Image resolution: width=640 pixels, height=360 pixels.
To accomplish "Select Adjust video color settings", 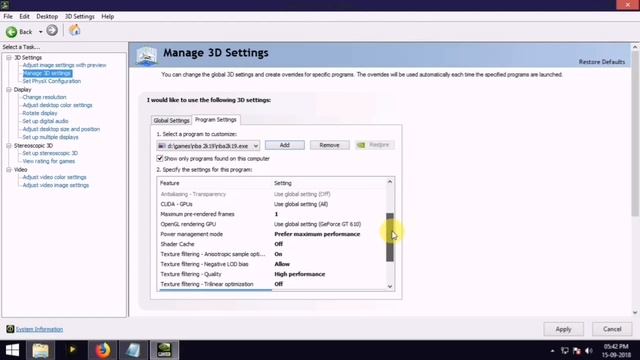I will pyautogui.click(x=54, y=177).
